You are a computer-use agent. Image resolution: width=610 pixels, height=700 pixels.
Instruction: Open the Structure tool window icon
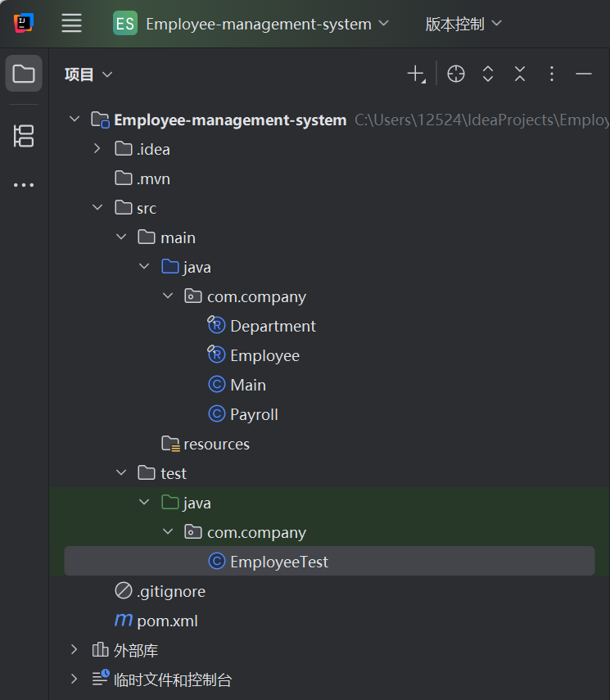tap(24, 136)
